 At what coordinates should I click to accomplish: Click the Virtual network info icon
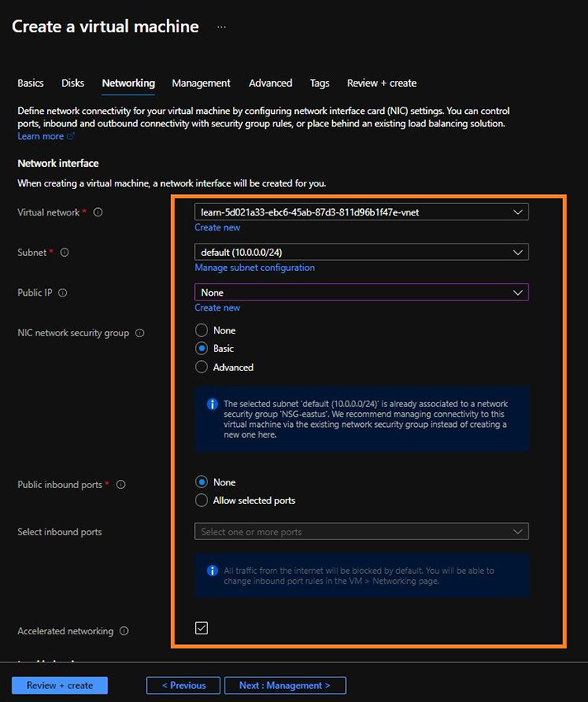[97, 212]
